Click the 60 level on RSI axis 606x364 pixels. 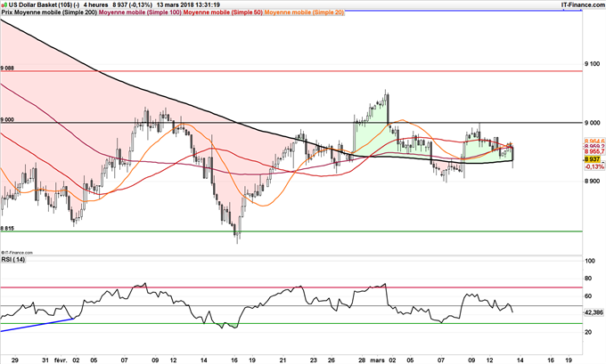(x=588, y=296)
